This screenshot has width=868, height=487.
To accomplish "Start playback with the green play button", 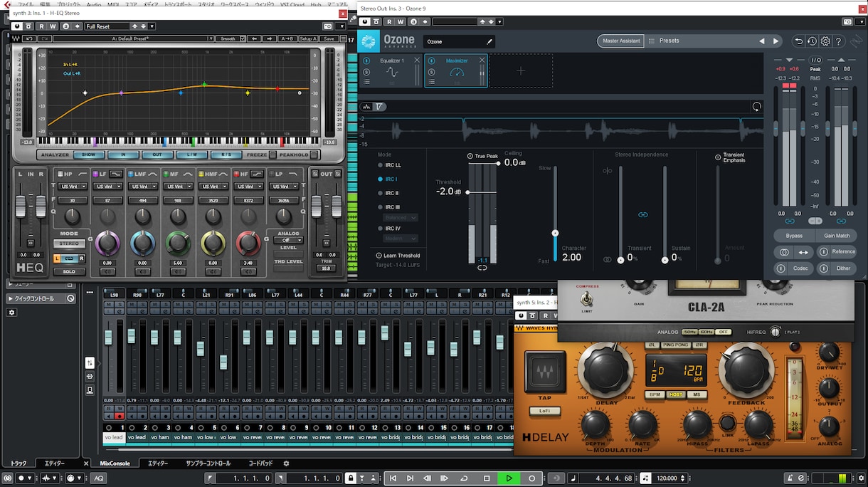I will coord(509,478).
